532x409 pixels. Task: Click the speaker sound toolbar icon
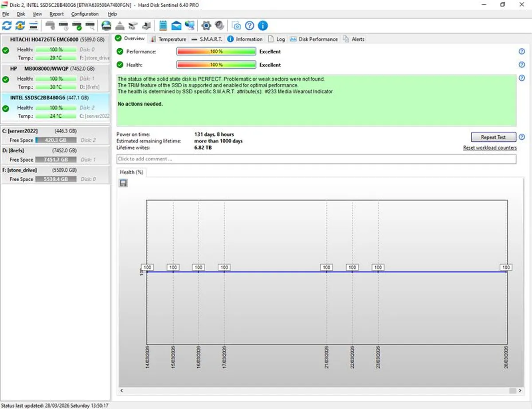coord(219,25)
